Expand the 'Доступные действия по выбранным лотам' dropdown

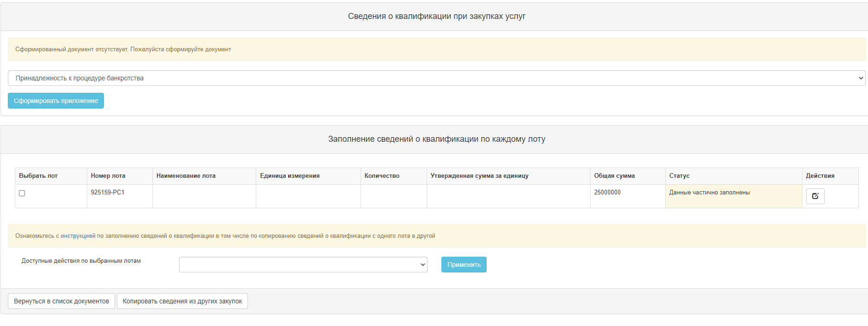[303, 265]
